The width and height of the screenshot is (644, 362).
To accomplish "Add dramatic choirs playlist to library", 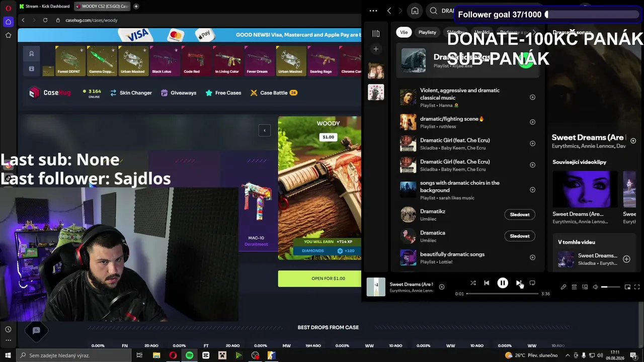I will pos(532,190).
